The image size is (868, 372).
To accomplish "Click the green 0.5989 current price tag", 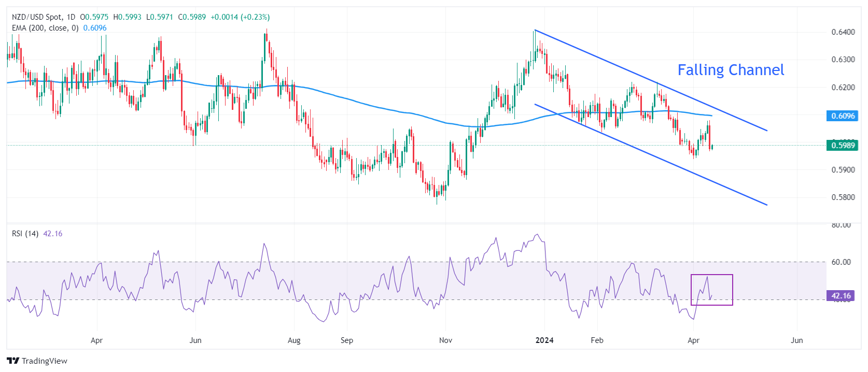I will pos(842,145).
